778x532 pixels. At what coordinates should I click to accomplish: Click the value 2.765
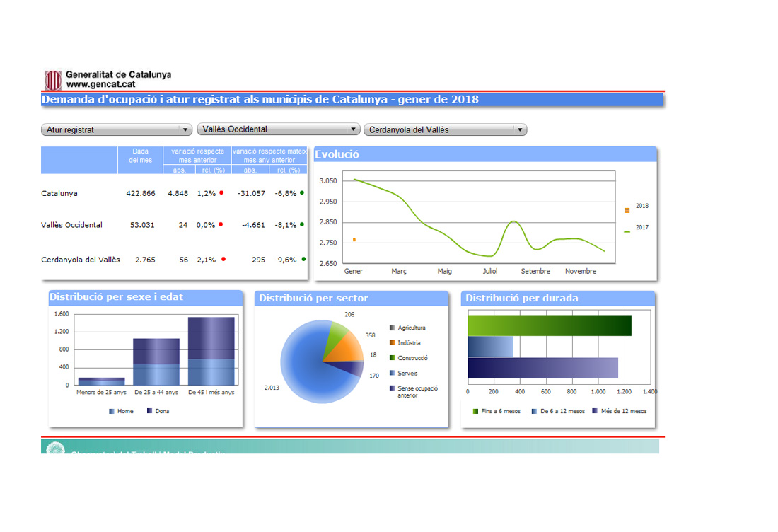point(145,260)
